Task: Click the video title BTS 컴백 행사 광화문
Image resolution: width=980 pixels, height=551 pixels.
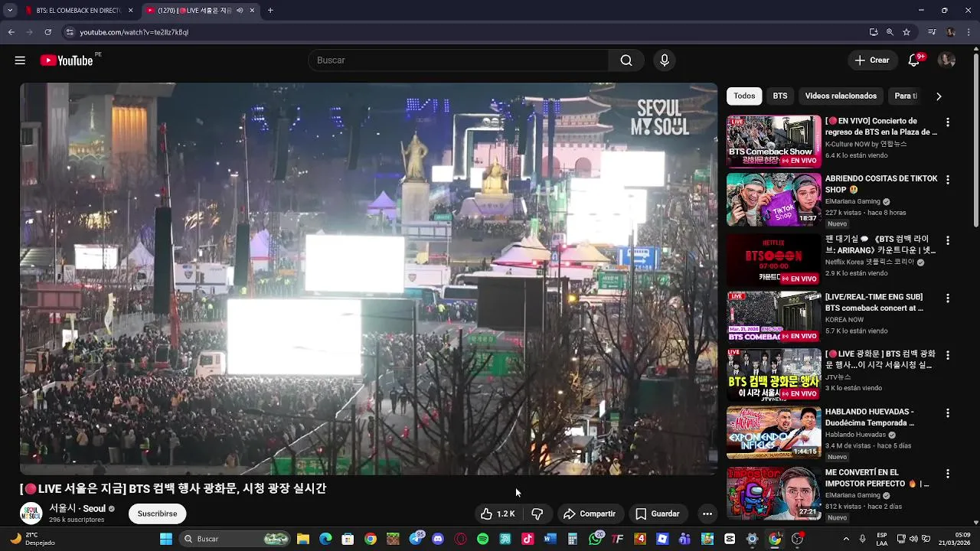Action: click(x=173, y=488)
